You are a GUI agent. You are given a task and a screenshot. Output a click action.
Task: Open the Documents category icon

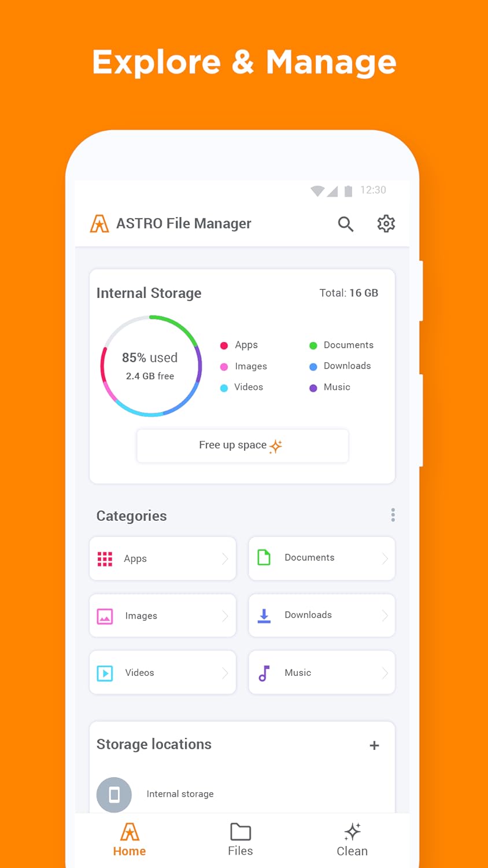[264, 557]
